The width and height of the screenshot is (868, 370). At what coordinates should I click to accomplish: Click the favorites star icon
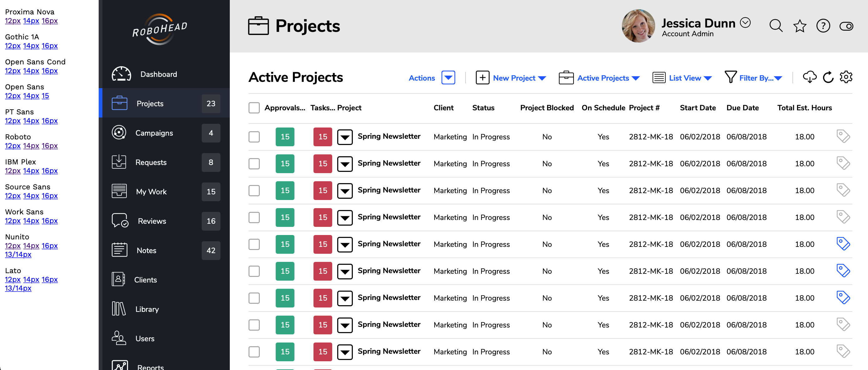(x=799, y=26)
